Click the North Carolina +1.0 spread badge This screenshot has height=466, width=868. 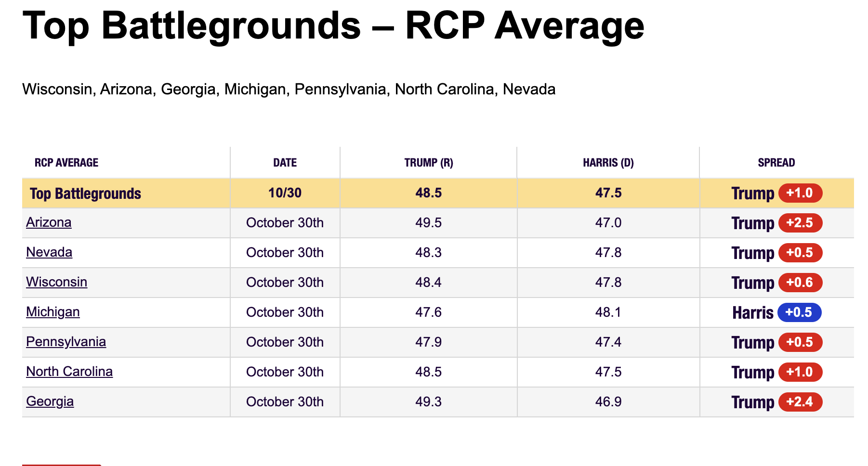coord(800,372)
